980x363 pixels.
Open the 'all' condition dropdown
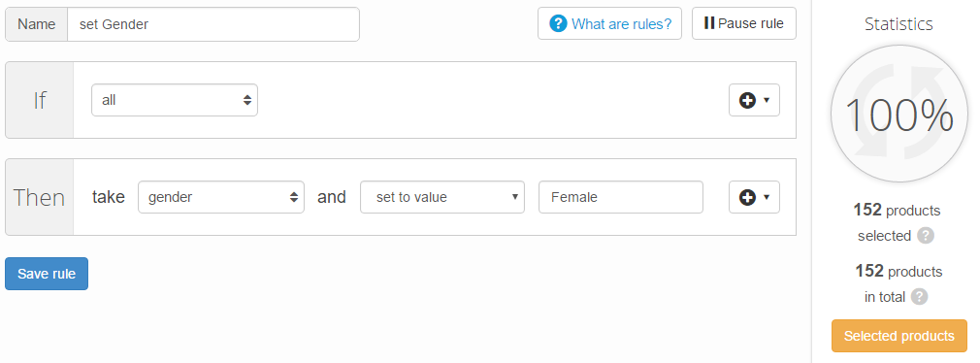point(175,100)
